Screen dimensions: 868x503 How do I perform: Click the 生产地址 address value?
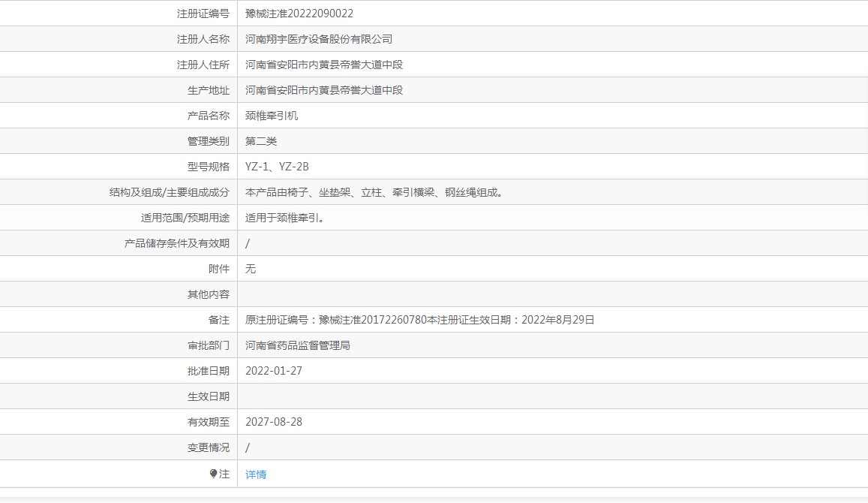tap(324, 90)
